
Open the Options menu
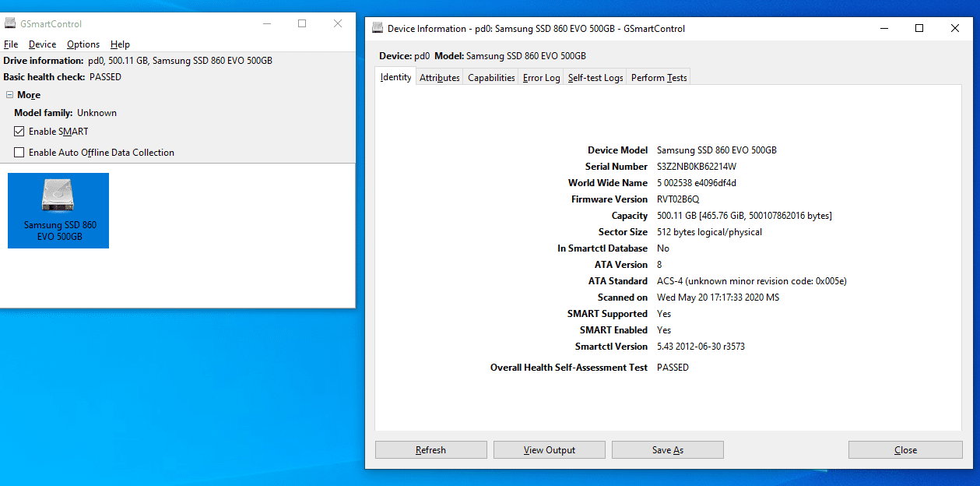tap(83, 44)
